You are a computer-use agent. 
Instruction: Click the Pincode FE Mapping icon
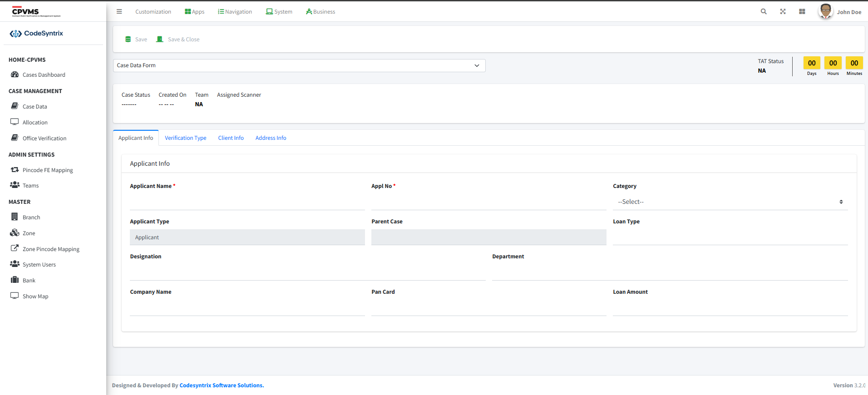click(15, 170)
